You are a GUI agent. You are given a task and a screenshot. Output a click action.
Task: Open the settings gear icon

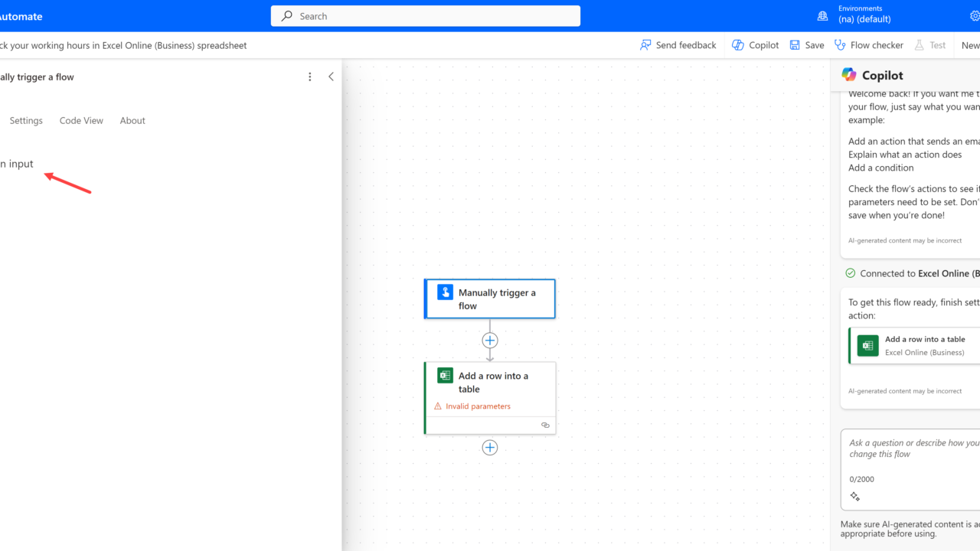click(975, 16)
